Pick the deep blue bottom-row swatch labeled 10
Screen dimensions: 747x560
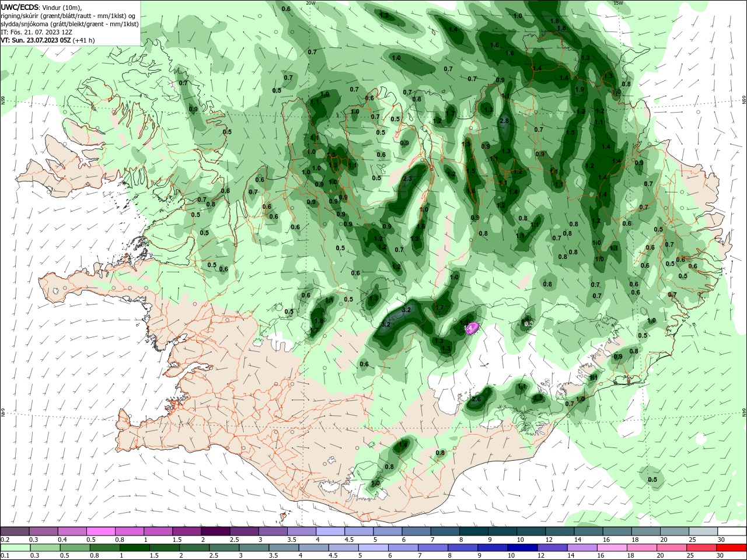point(522,548)
